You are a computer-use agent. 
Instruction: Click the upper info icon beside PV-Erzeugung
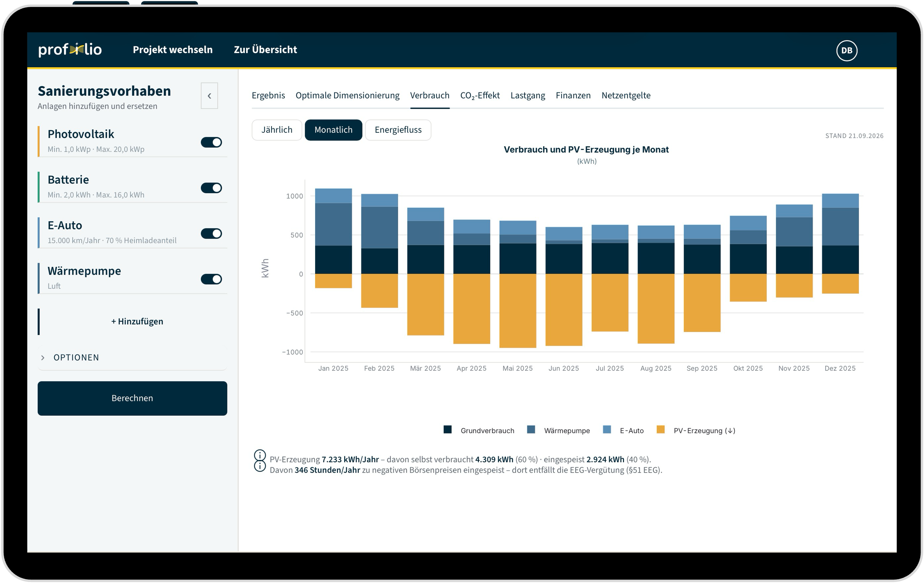pos(260,455)
